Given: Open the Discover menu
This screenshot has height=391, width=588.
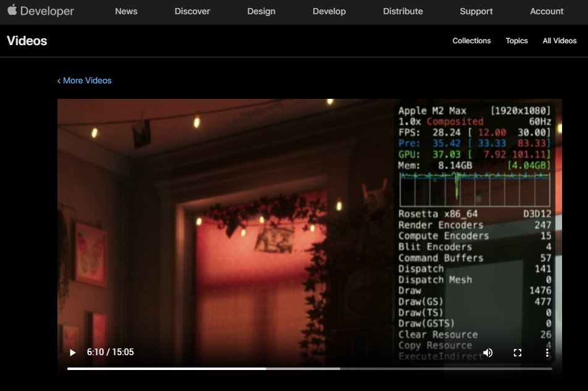Looking at the screenshot, I should [192, 11].
